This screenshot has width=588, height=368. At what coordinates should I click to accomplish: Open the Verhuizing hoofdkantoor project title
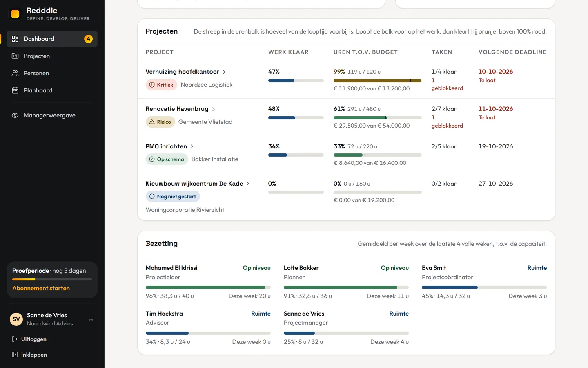click(x=183, y=72)
